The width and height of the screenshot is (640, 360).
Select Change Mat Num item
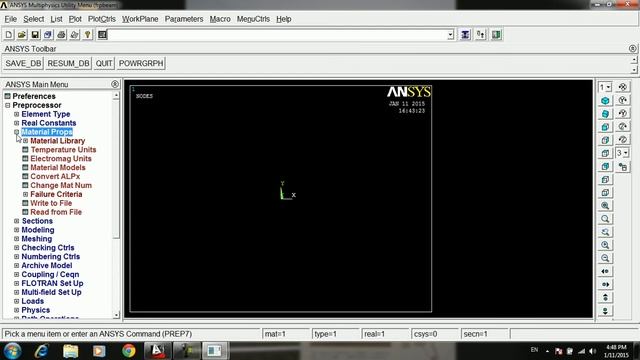(61, 185)
